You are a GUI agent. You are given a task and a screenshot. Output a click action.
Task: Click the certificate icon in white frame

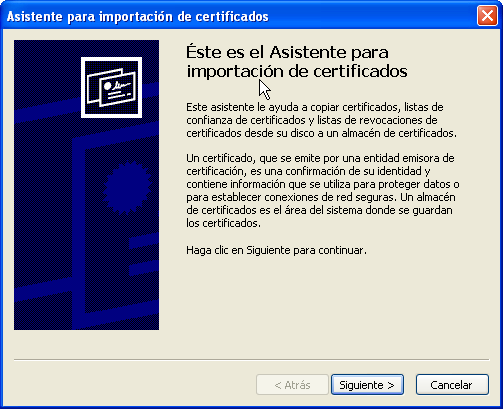click(111, 87)
